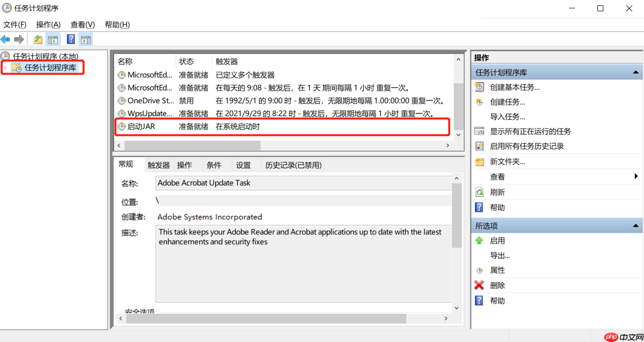
Task: Switch to the 触发器 tab
Action: 159,165
